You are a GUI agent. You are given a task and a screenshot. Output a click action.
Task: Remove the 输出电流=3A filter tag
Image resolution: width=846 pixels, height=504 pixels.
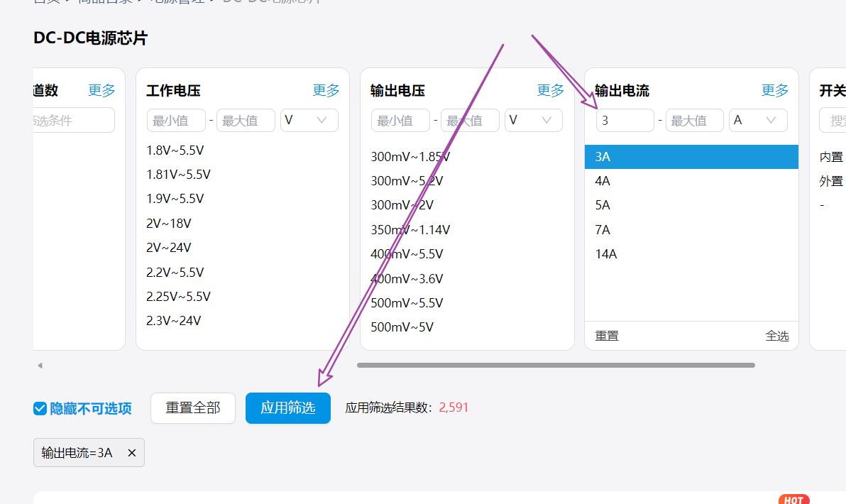131,453
